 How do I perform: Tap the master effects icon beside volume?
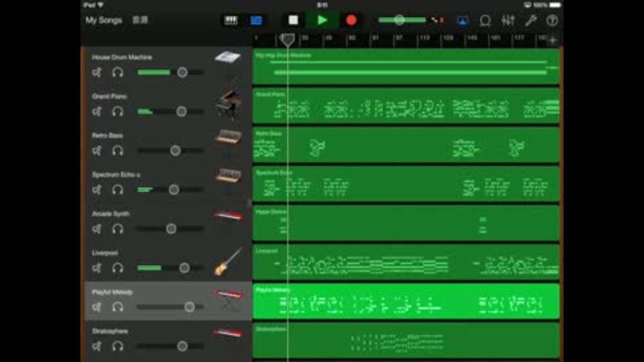(437, 19)
